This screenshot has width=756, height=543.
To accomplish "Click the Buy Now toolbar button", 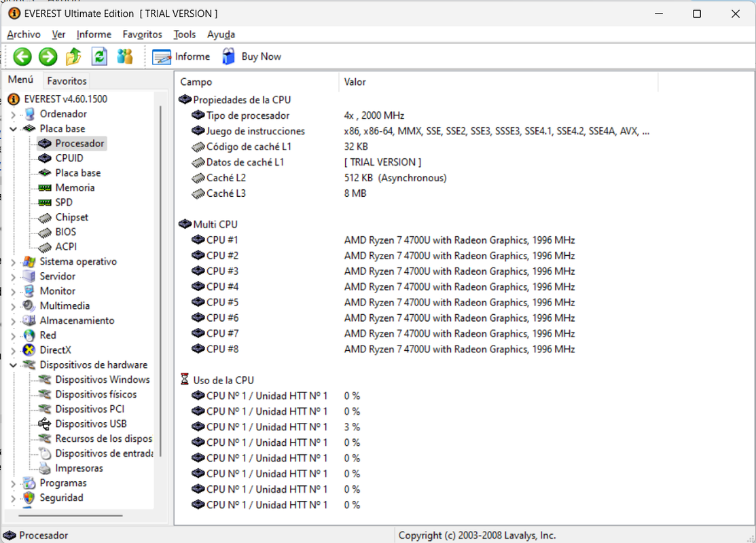I will 252,57.
